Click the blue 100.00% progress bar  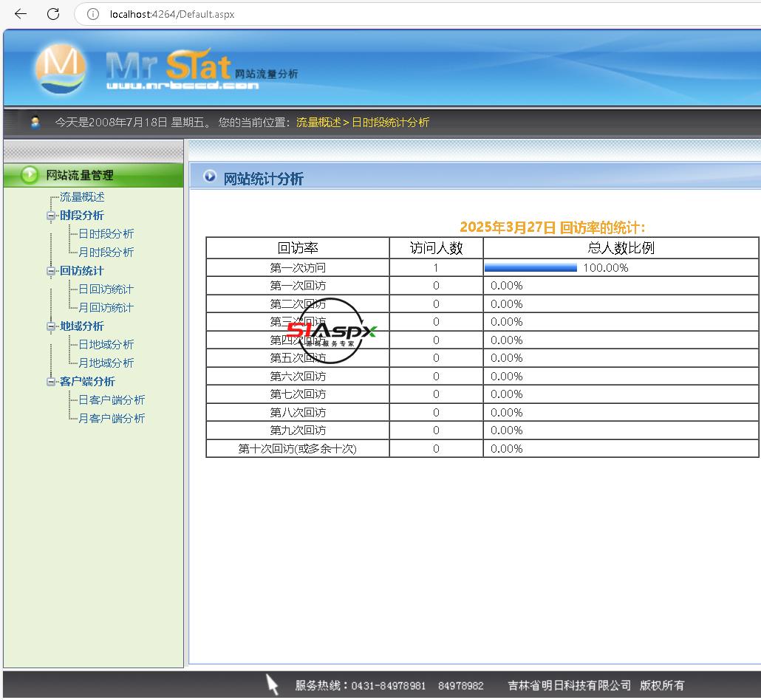[x=530, y=268]
